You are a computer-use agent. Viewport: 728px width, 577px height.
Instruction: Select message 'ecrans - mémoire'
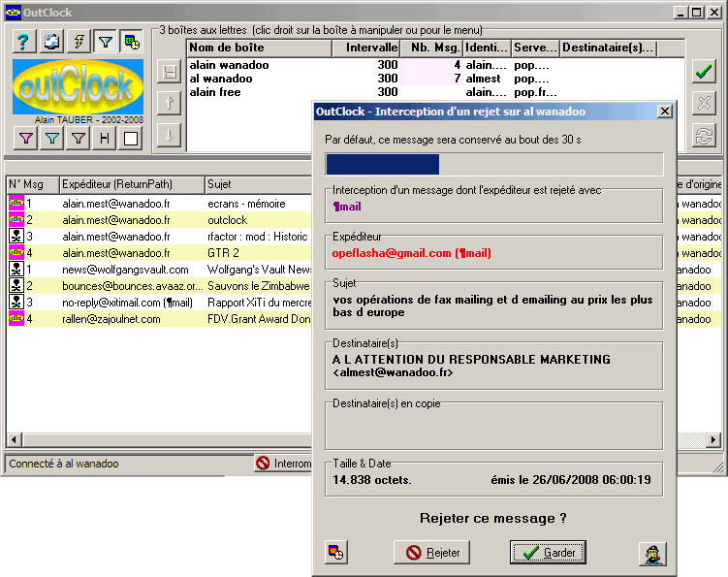[160, 204]
